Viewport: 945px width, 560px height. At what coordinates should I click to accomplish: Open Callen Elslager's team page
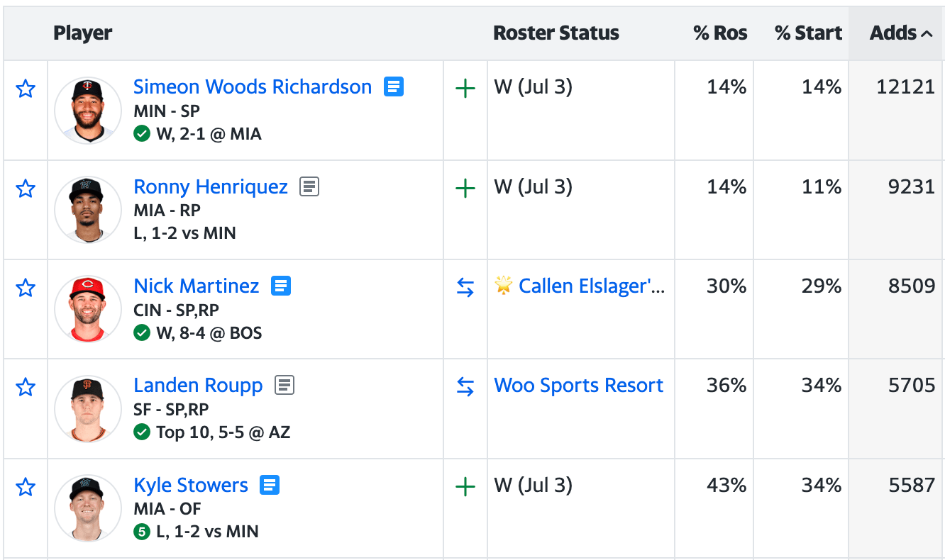(592, 286)
